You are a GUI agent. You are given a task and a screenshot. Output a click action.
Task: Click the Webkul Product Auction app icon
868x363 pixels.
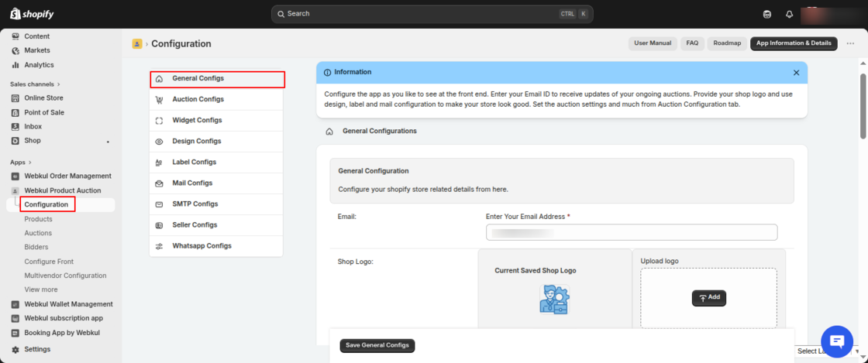pos(15,190)
